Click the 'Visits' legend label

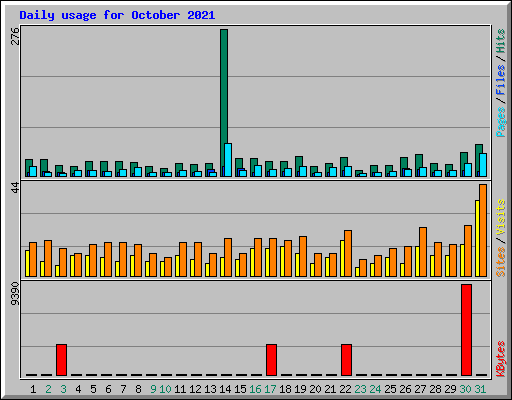click(501, 218)
